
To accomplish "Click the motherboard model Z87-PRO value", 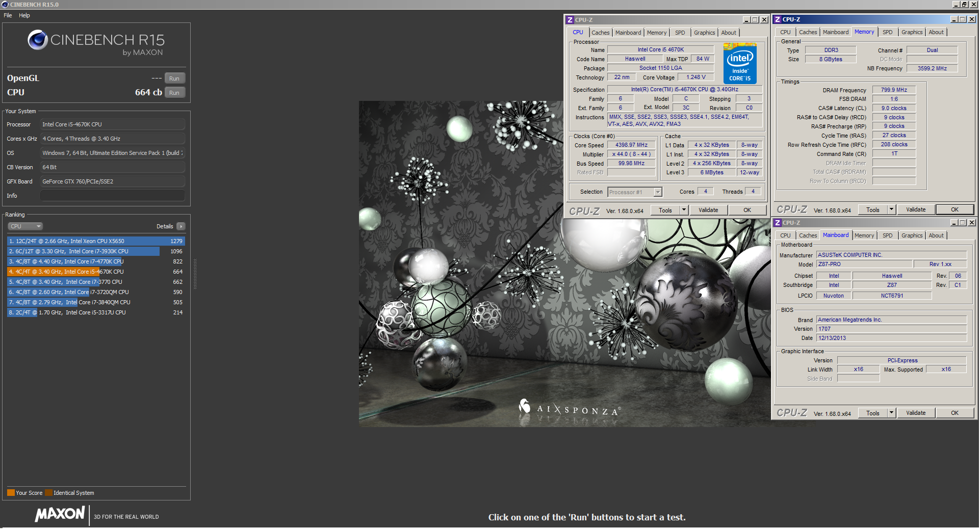I will tap(864, 264).
